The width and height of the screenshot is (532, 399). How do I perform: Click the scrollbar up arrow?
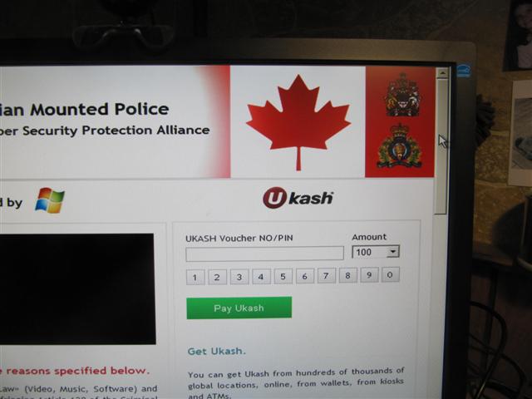(442, 72)
